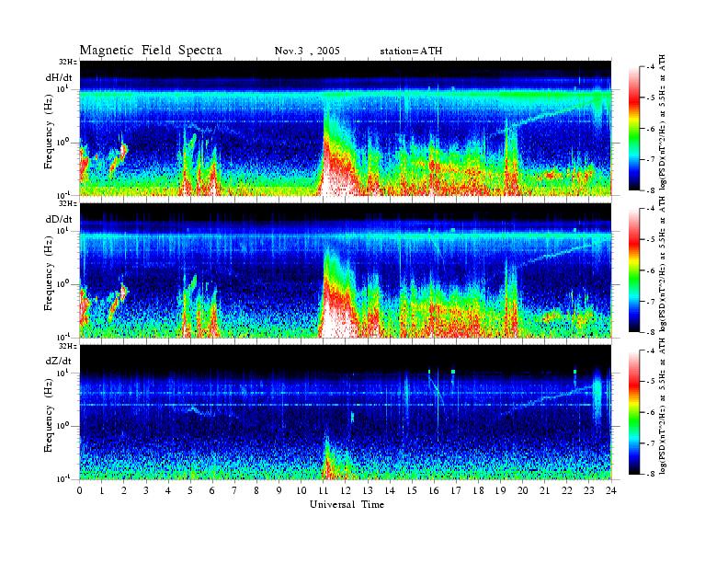728x563 pixels.
Task: Click hour '14' on the time axis
Action: click(390, 491)
